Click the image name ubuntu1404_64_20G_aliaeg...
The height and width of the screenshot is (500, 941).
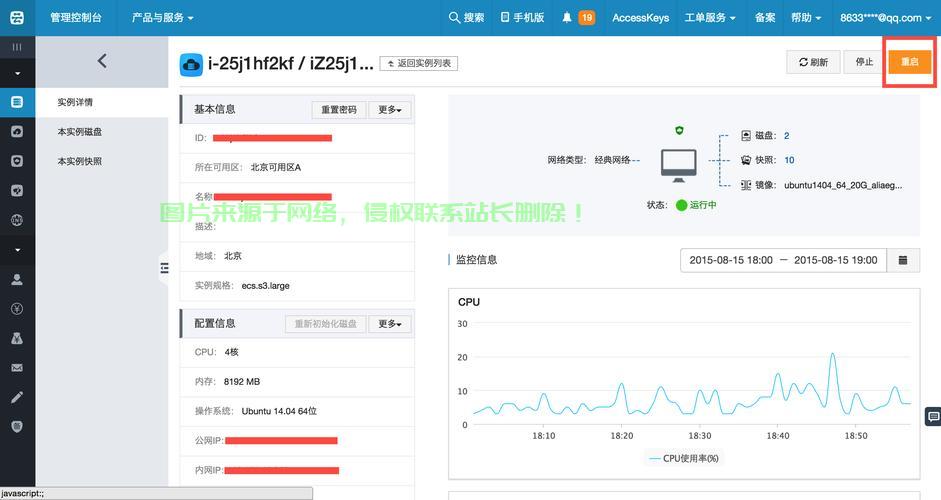tap(843, 185)
